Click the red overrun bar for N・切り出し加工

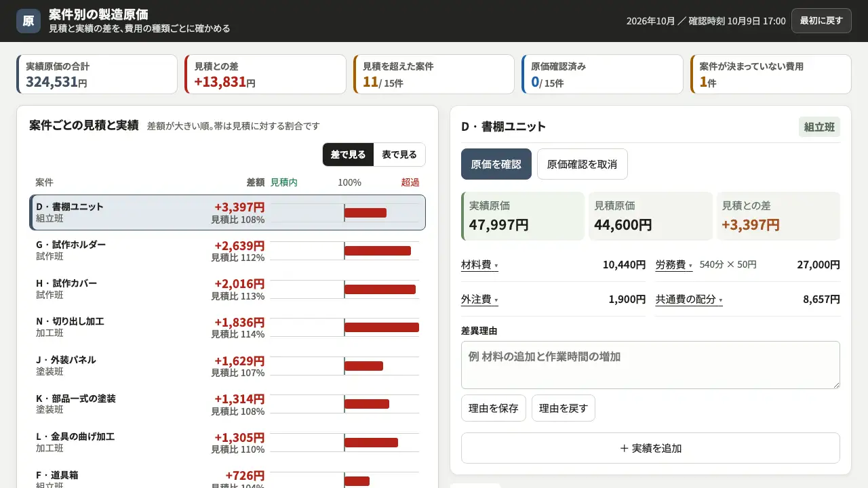coord(382,327)
